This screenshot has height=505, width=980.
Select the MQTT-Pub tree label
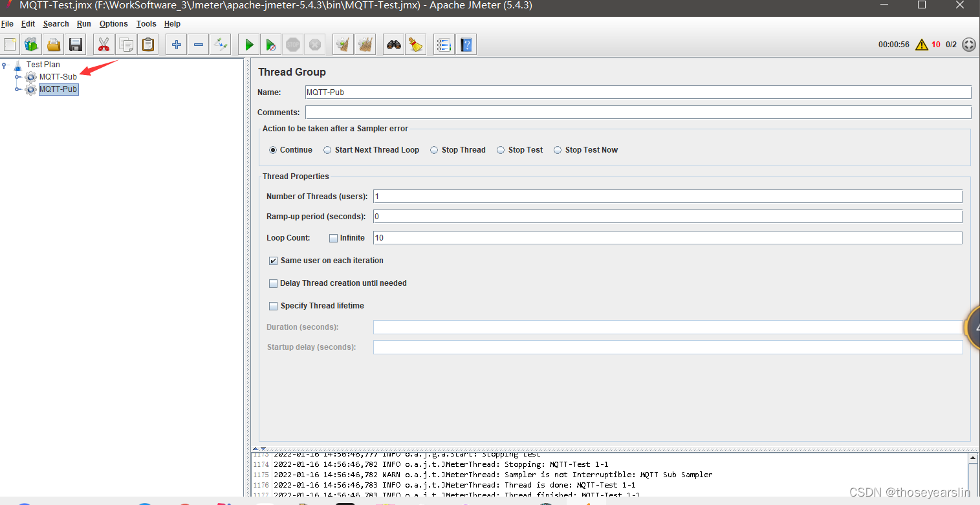tap(58, 89)
